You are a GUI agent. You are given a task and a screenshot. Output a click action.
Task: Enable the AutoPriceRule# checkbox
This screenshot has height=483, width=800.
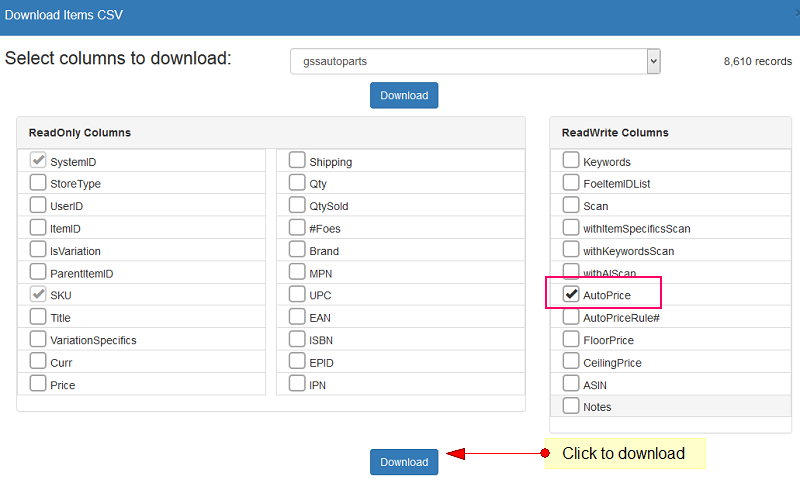pyautogui.click(x=571, y=317)
